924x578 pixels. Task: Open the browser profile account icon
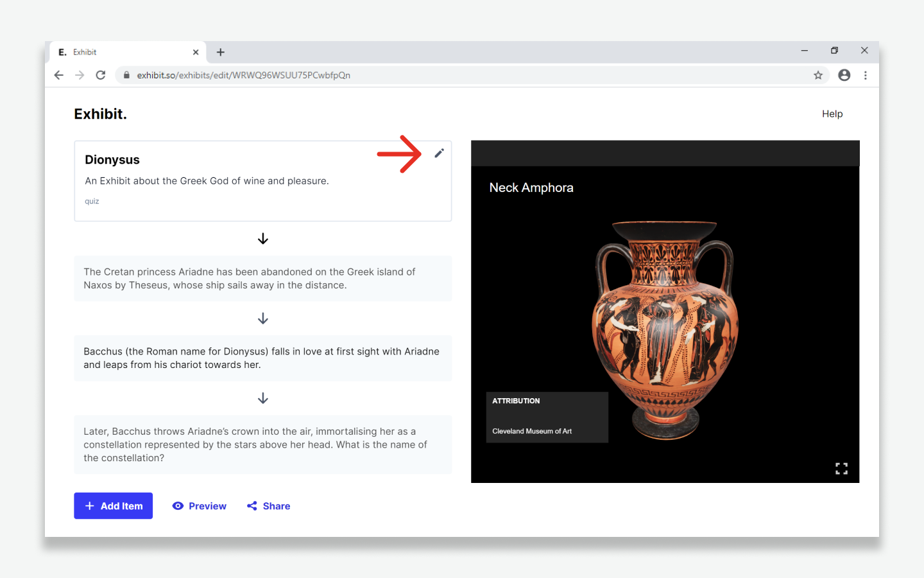tap(844, 75)
